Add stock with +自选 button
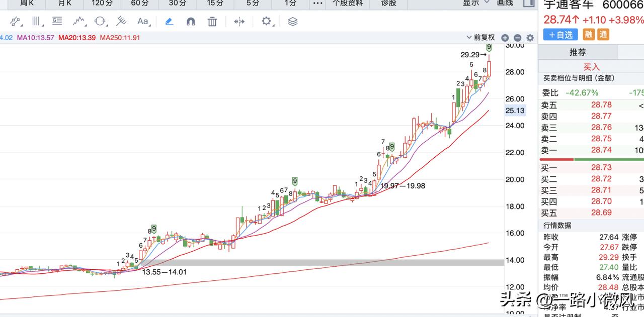Image resolution: width=644 pixels, height=317 pixels. tap(560, 35)
